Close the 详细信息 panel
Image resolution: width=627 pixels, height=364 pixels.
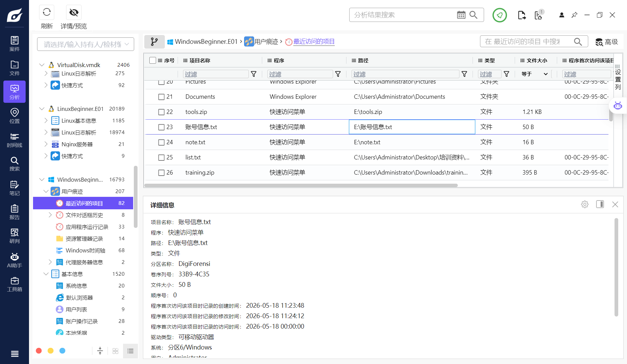point(615,204)
